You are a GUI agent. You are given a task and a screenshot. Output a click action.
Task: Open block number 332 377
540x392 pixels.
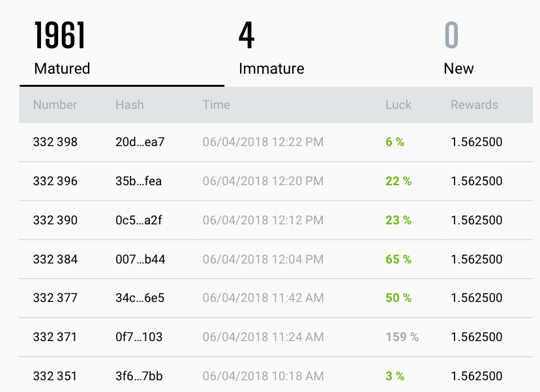(55, 298)
